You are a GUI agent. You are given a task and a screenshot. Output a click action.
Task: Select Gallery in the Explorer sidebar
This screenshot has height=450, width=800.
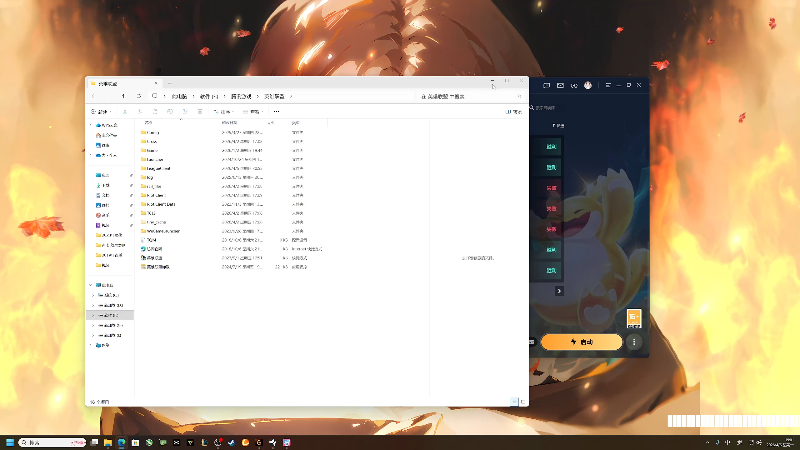[x=103, y=145]
